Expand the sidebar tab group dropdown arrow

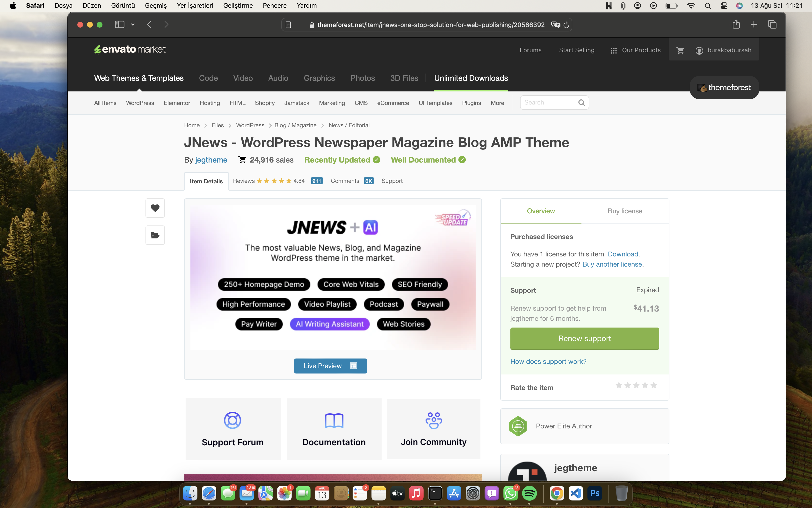tap(133, 24)
